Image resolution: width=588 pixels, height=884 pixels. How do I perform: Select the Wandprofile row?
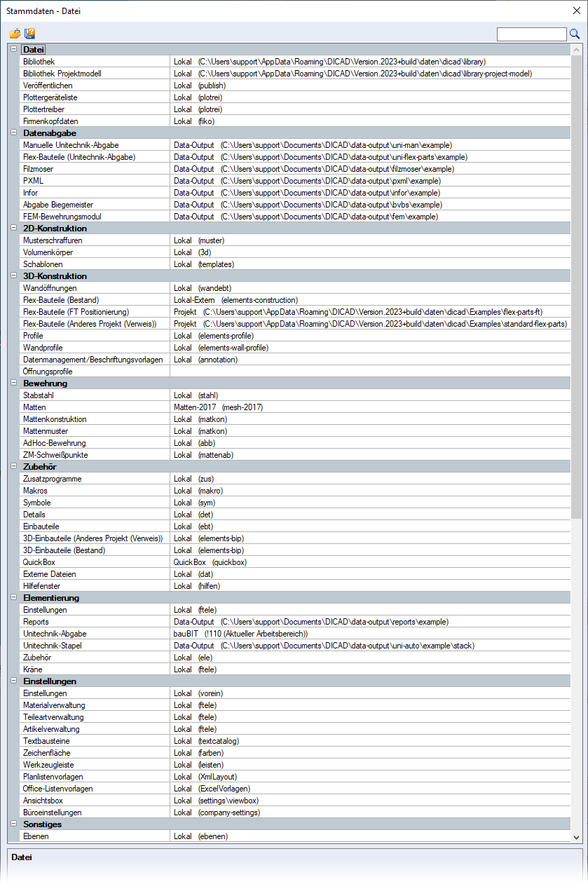tap(295, 348)
